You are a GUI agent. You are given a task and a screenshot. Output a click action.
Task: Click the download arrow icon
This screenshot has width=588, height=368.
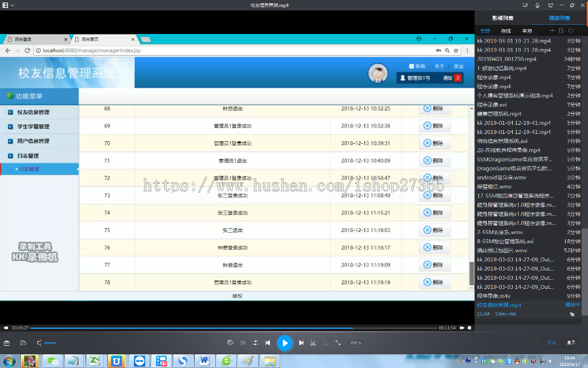pyautogui.click(x=325, y=343)
